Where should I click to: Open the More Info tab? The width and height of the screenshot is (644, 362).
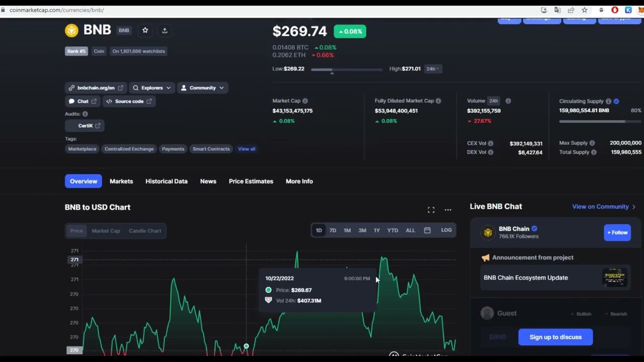click(299, 182)
